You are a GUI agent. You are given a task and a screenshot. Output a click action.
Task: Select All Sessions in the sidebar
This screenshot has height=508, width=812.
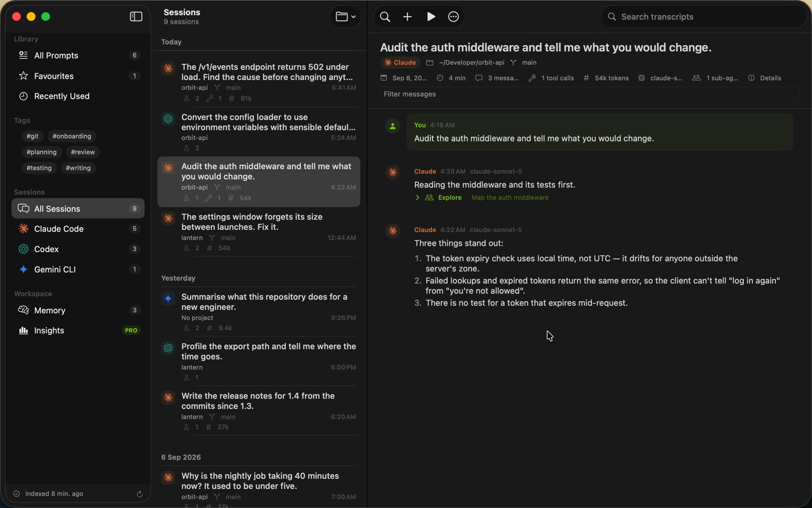[78, 208]
